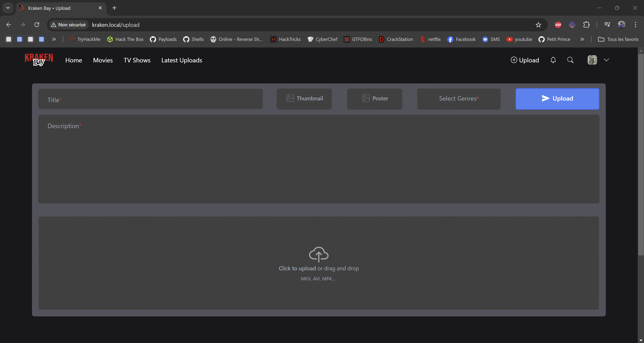644x343 pixels.
Task: Expand the hidden bookmarks overflow chevron
Action: pyautogui.click(x=582, y=39)
